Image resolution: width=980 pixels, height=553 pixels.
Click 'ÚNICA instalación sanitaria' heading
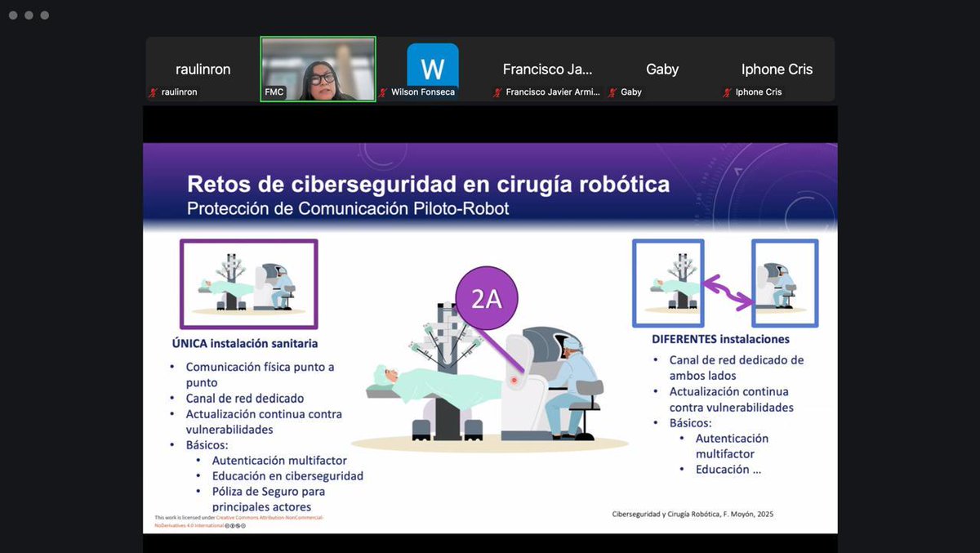(245, 343)
